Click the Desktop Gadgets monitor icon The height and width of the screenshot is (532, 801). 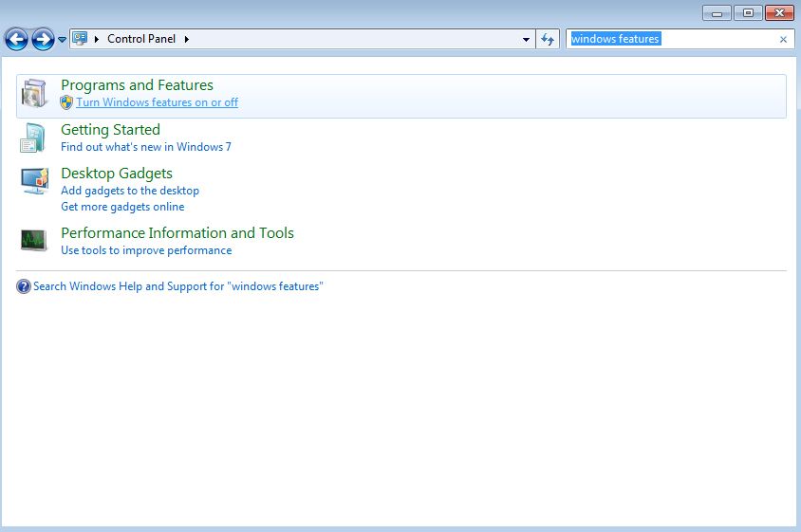(x=35, y=181)
